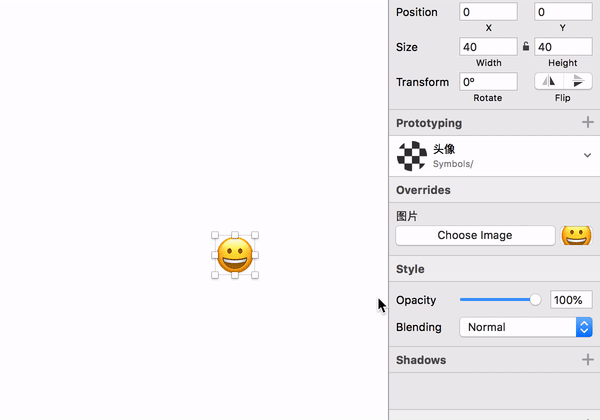Viewport: 600px width, 420px height.
Task: Click the Symbols/ path text
Action: pyautogui.click(x=453, y=164)
